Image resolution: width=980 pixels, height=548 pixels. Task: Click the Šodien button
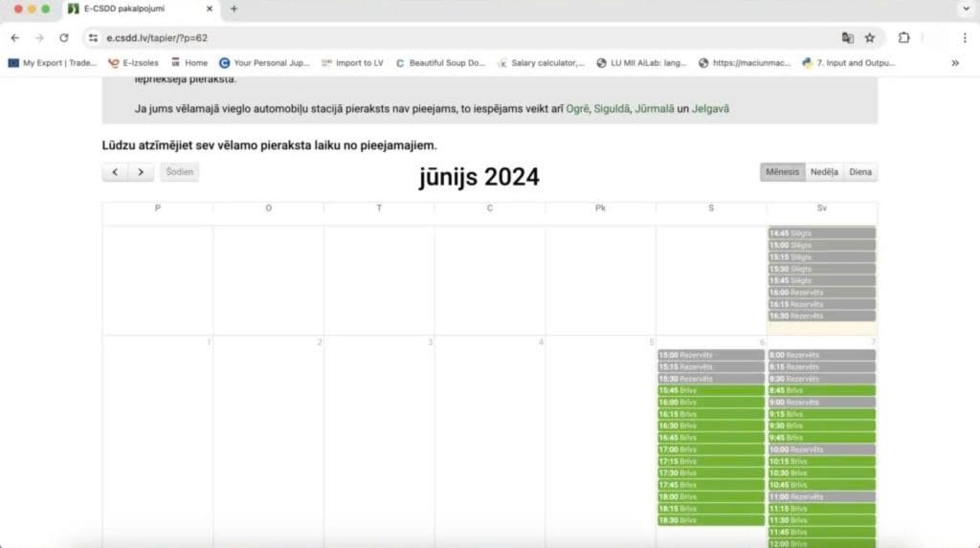pos(179,172)
